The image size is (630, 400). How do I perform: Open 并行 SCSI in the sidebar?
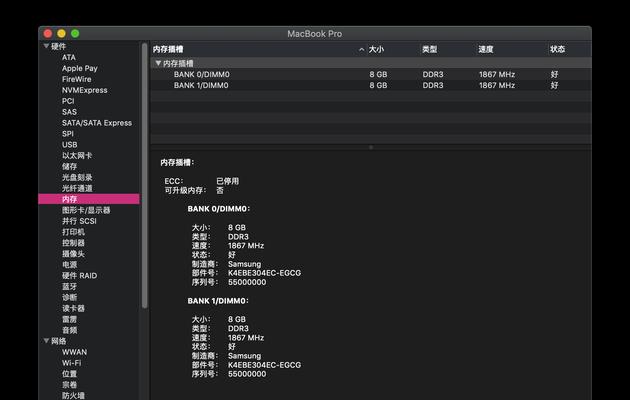point(79,221)
